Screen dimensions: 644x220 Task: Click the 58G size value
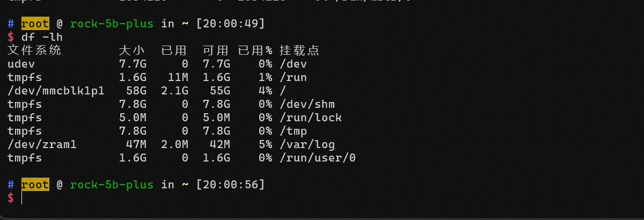(x=135, y=91)
